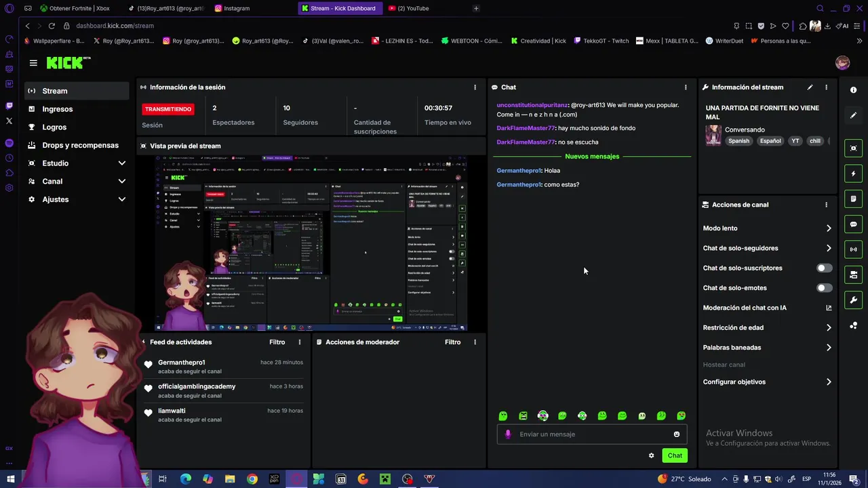Open Configurar objetivos chevron
868x488 pixels.
point(829,382)
